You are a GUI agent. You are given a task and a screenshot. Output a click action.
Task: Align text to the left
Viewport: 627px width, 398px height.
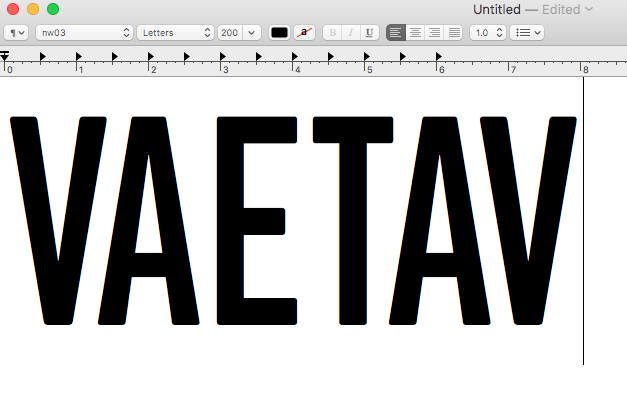tap(396, 33)
